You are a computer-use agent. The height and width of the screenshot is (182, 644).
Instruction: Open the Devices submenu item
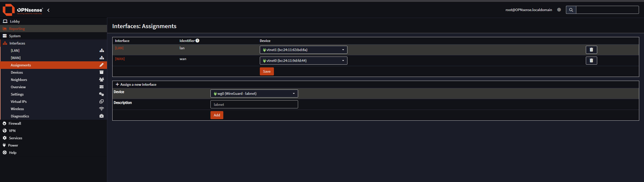17,72
